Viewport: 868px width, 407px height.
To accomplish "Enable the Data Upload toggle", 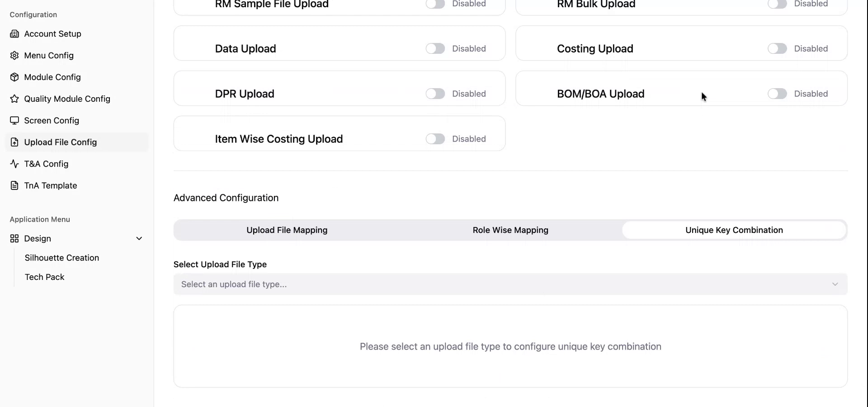I will pos(435,49).
